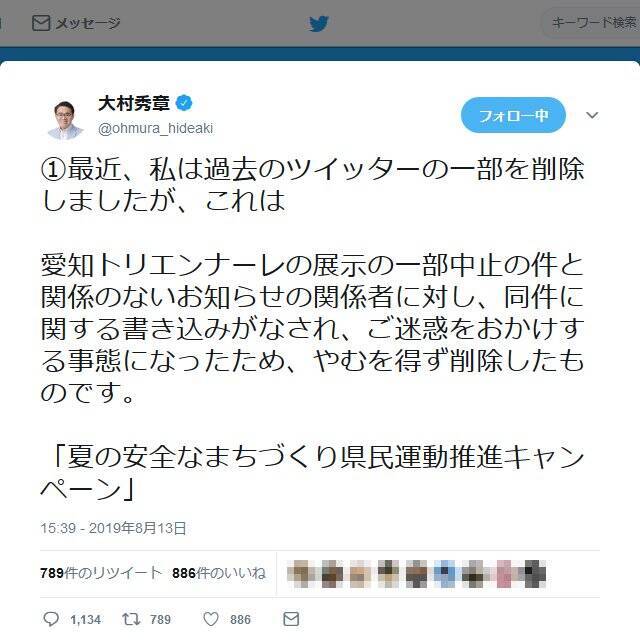Focus the キーワード検索 search field

pos(591,23)
